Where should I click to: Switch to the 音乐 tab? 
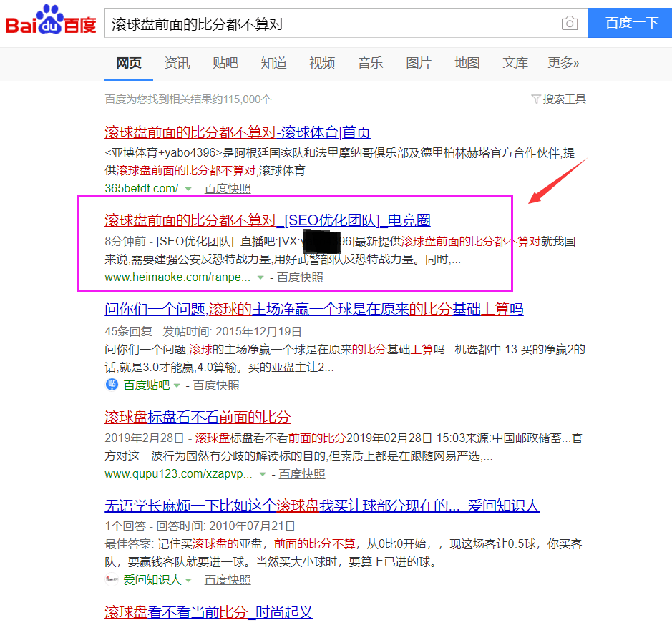click(x=370, y=63)
